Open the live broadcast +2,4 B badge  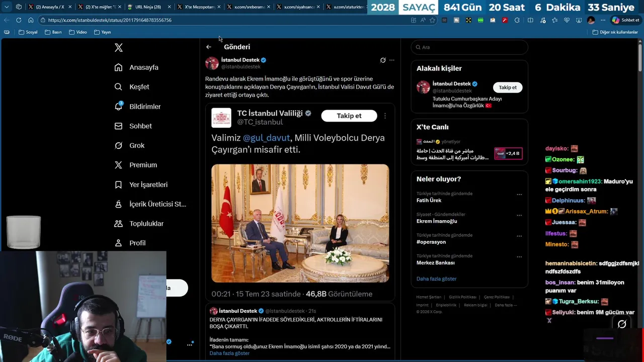coord(508,153)
